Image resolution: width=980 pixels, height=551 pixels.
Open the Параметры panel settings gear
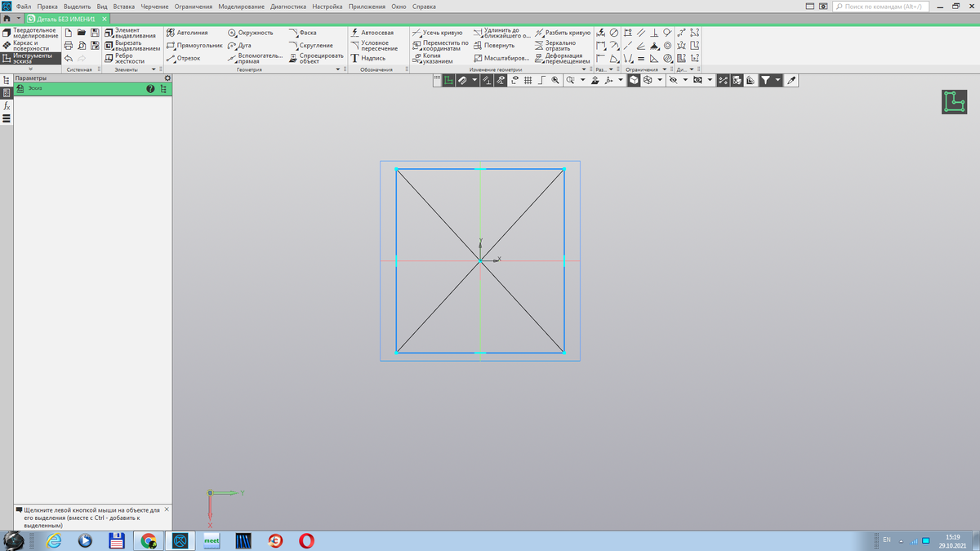tap(167, 78)
